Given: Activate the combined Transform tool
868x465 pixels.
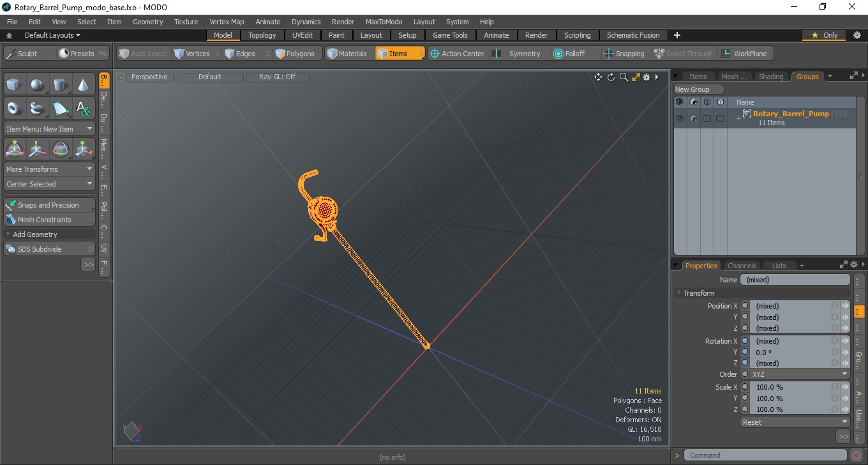Looking at the screenshot, I should coord(15,149).
